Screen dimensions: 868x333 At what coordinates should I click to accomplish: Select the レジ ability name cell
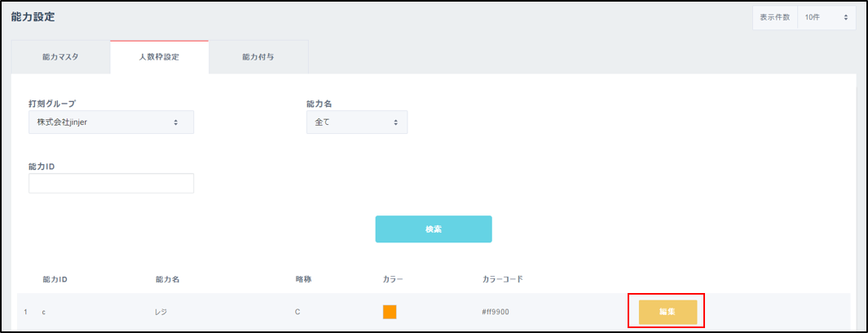point(161,312)
